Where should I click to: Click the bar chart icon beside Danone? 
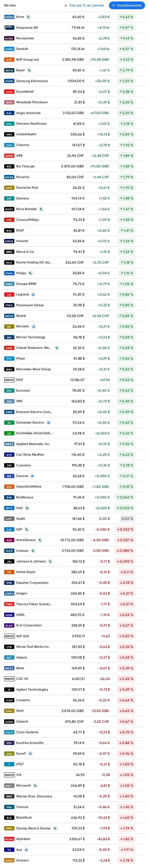32,476
